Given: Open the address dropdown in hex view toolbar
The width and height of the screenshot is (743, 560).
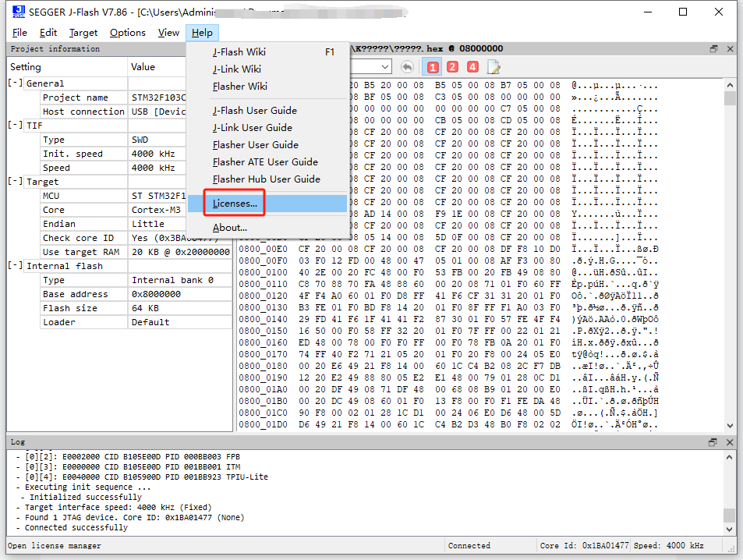Looking at the screenshot, I should pos(386,67).
